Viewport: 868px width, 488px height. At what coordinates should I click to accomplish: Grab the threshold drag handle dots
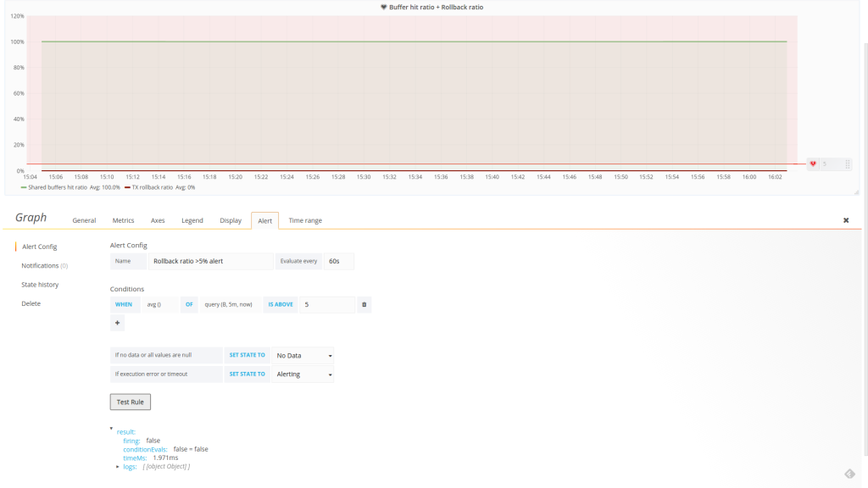pos(847,164)
